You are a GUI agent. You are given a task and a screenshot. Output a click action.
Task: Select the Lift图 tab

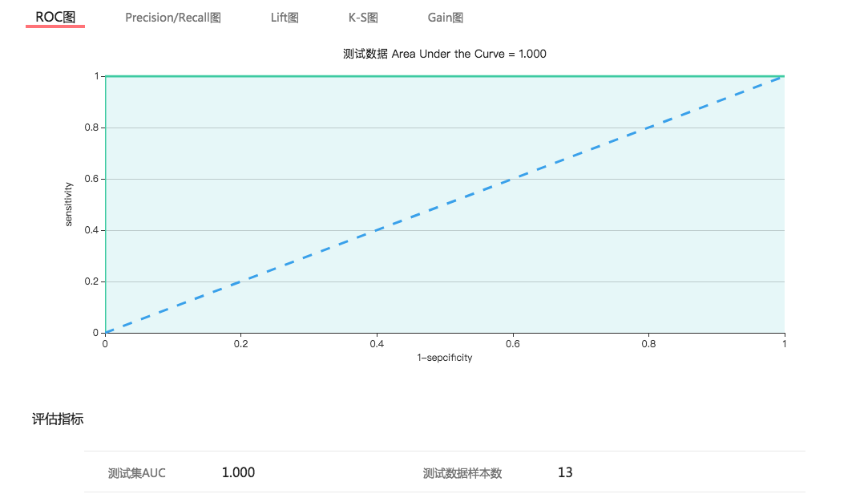[x=285, y=18]
